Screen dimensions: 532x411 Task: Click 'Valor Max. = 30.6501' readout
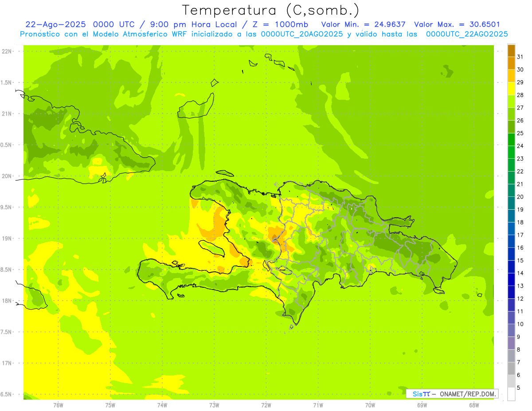[457, 24]
